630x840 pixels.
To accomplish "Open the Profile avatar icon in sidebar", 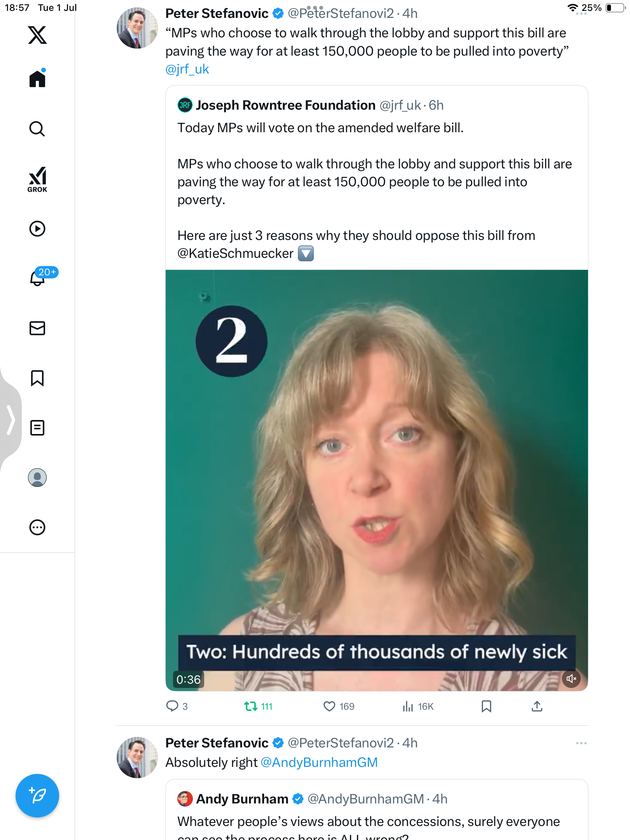I will (x=37, y=478).
